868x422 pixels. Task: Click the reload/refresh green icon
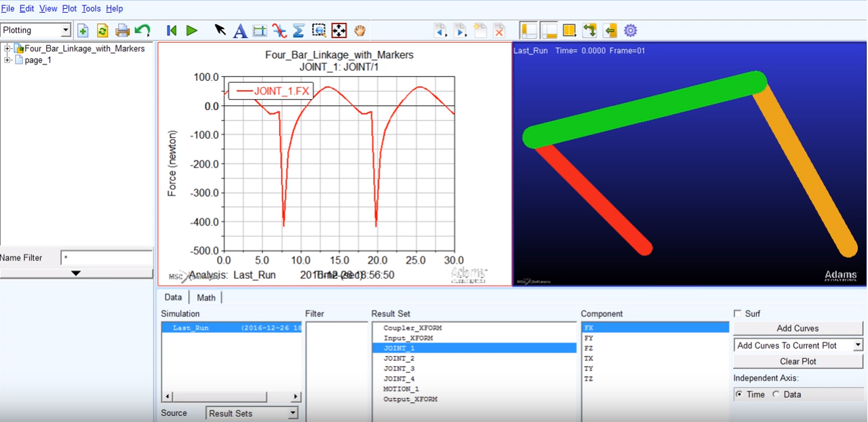pos(102,31)
